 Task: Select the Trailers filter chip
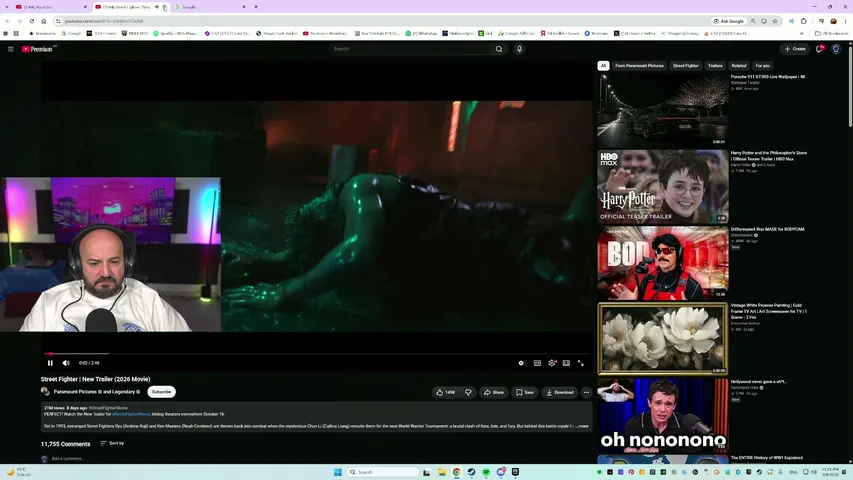point(715,65)
